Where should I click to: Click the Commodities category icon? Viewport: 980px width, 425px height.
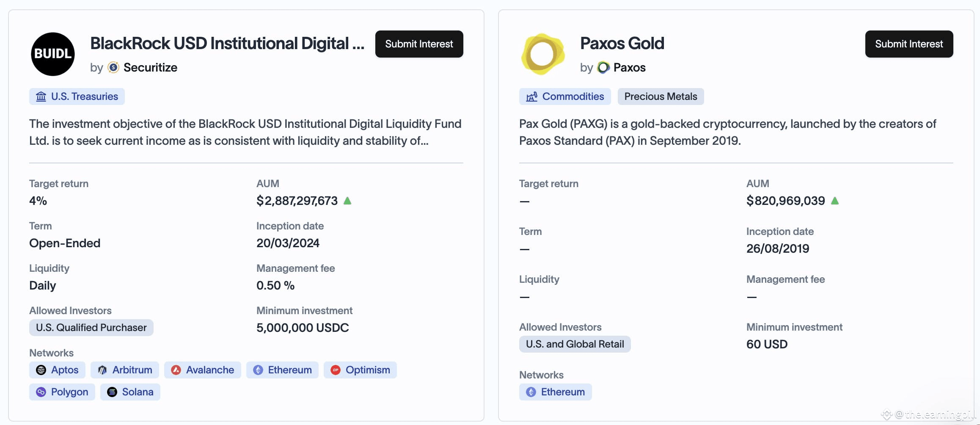[531, 97]
